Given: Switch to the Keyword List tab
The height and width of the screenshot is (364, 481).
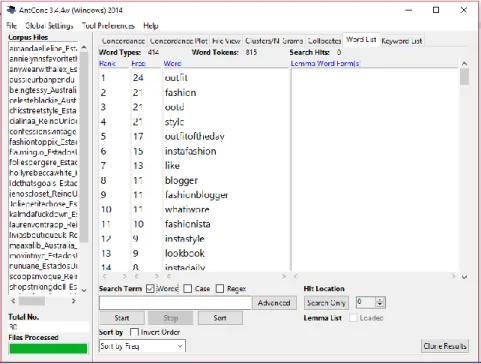Looking at the screenshot, I should coord(402,41).
